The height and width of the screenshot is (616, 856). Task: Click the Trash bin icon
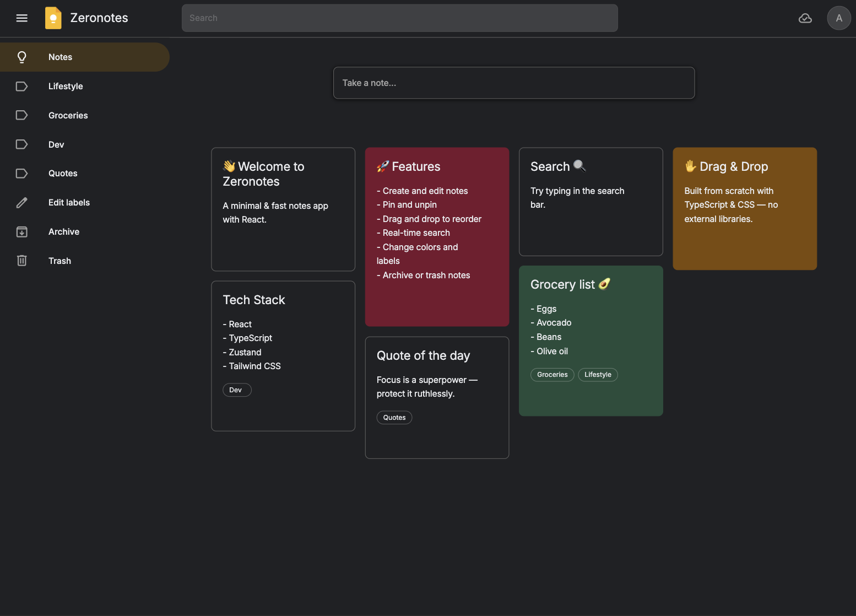pyautogui.click(x=22, y=261)
